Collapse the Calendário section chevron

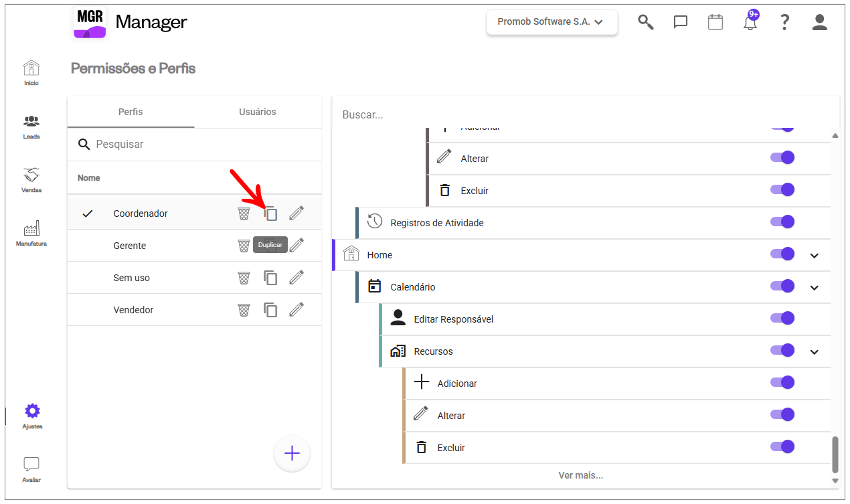[815, 288]
